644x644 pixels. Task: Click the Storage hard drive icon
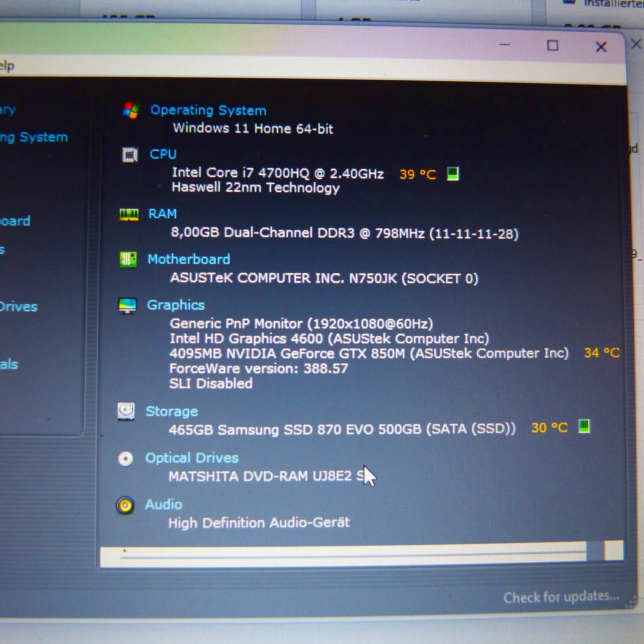tap(126, 411)
